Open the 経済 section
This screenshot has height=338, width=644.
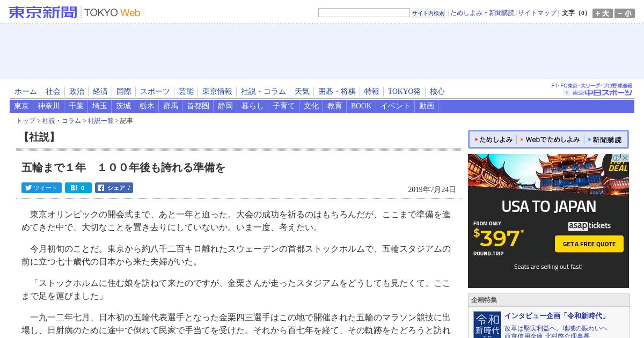pos(100,92)
